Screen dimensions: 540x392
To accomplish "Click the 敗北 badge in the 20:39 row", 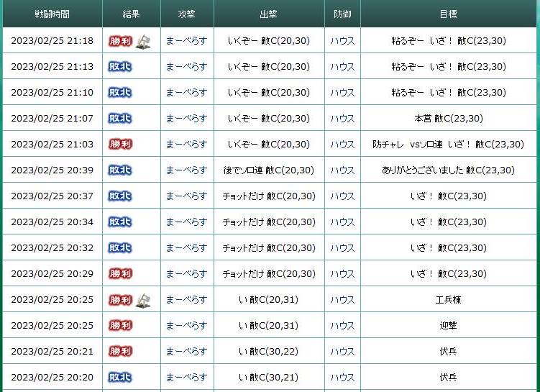I will point(120,170).
